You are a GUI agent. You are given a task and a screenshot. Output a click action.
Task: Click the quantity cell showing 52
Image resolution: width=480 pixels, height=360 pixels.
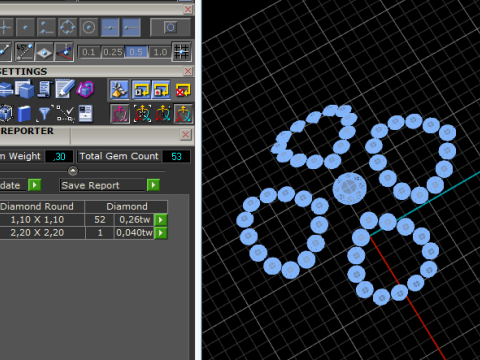coord(100,220)
